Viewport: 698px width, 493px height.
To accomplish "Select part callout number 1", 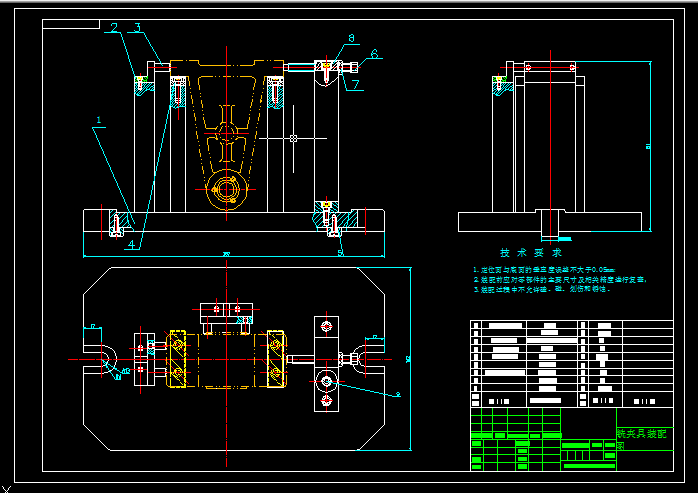I will (99, 120).
